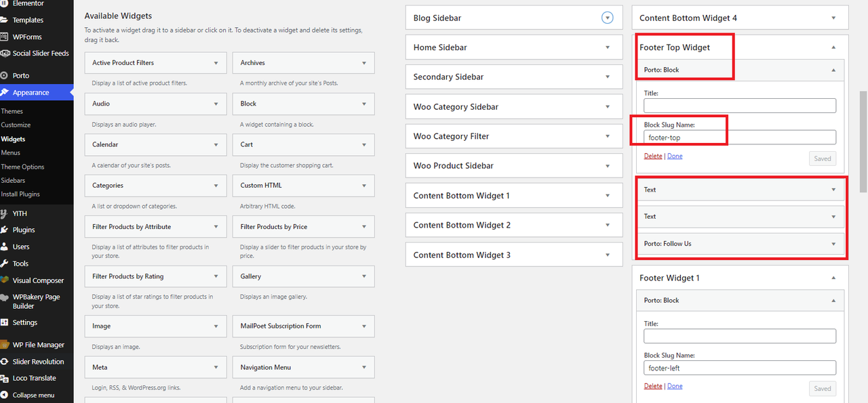Expand the Porto: Follow Us widget
Image resolution: width=868 pixels, height=403 pixels.
pyautogui.click(x=833, y=244)
